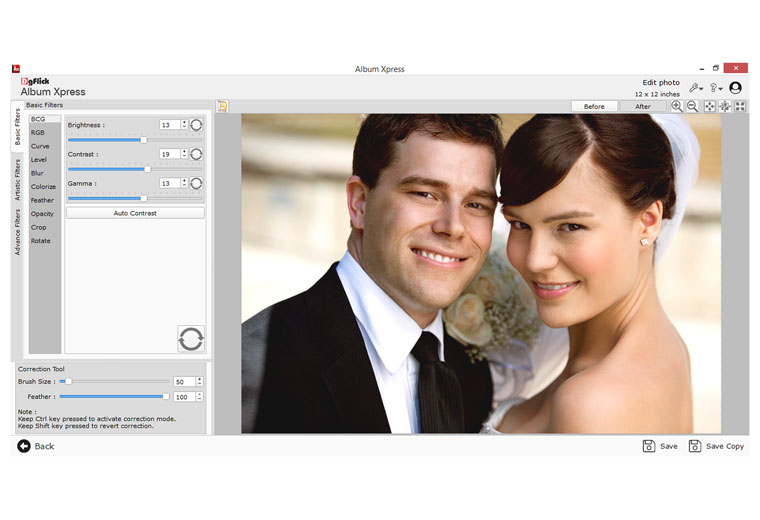Increase Brush Size using stepper arrow
Image resolution: width=760 pixels, height=520 pixels.
click(x=200, y=378)
